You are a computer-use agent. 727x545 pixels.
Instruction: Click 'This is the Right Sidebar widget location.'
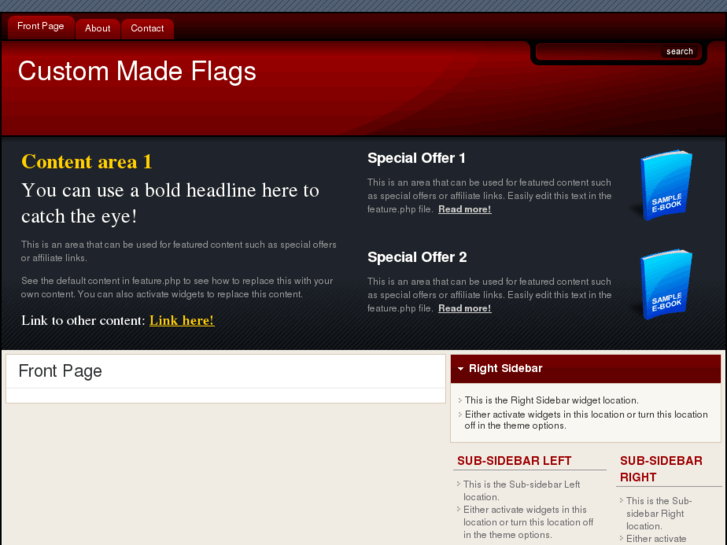[x=552, y=400]
